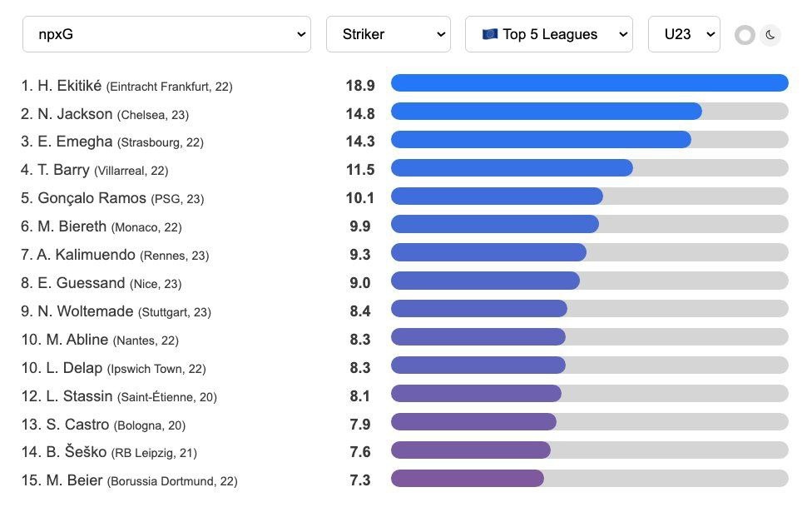Click M. Biereth's 9.9 value
The image size is (812, 527).
[360, 226]
